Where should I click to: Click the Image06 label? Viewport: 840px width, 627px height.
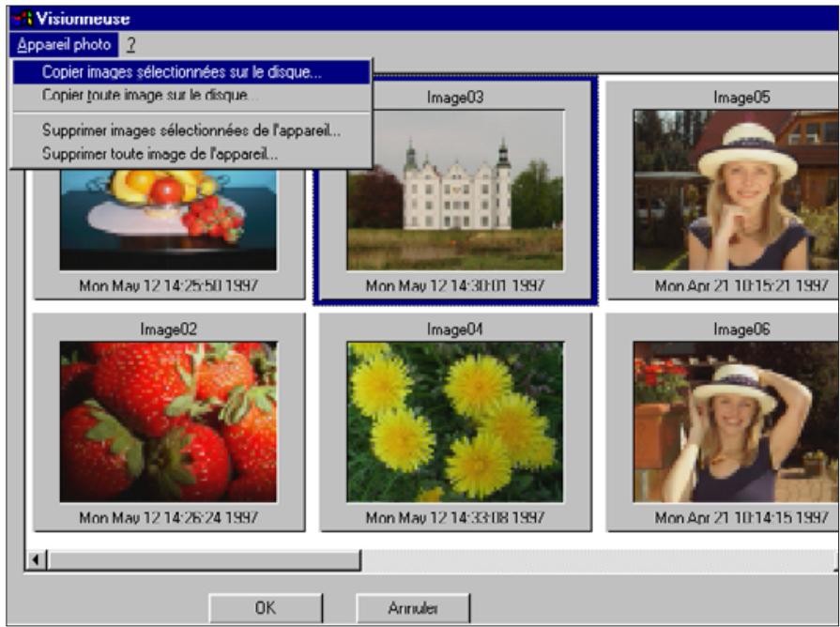point(741,329)
